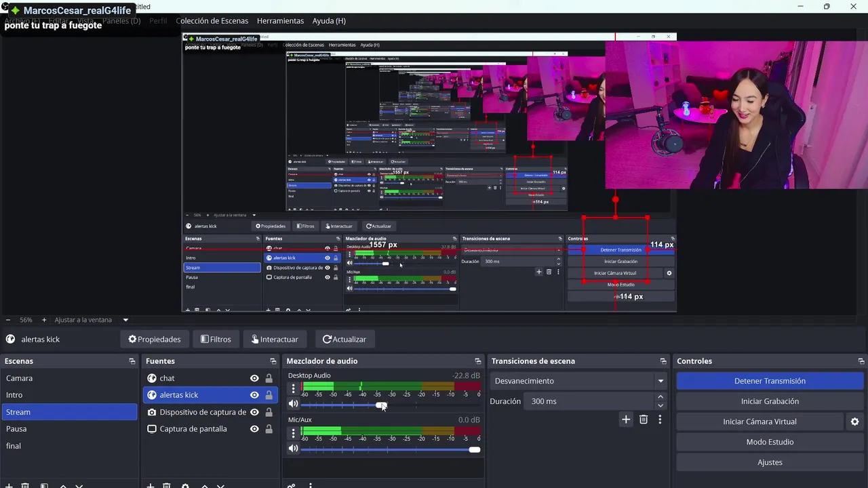Image resolution: width=868 pixels, height=488 pixels.
Task: Undock the Fuentes panel
Action: coord(273,361)
